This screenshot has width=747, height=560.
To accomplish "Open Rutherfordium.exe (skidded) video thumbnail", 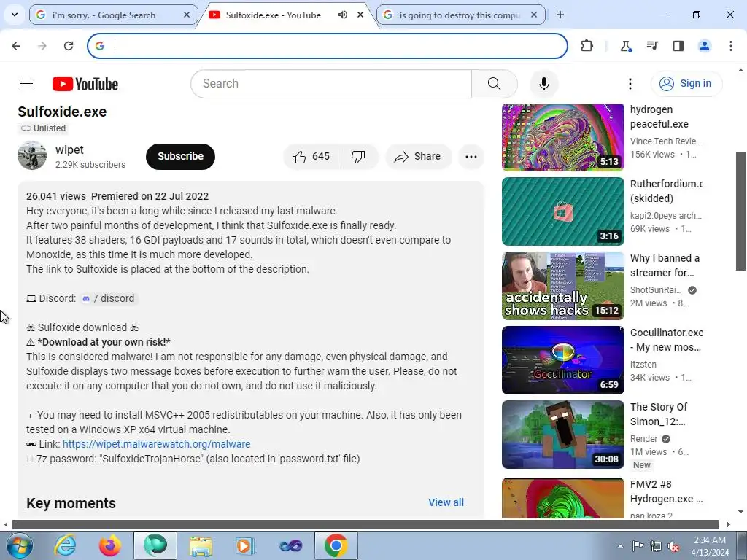I will coord(562,211).
